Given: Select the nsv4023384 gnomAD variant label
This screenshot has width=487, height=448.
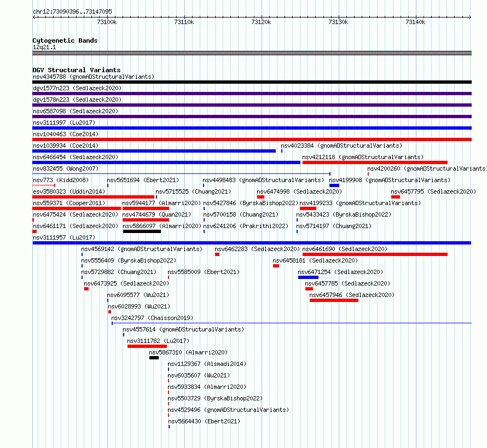Looking at the screenshot, I should click(341, 146).
